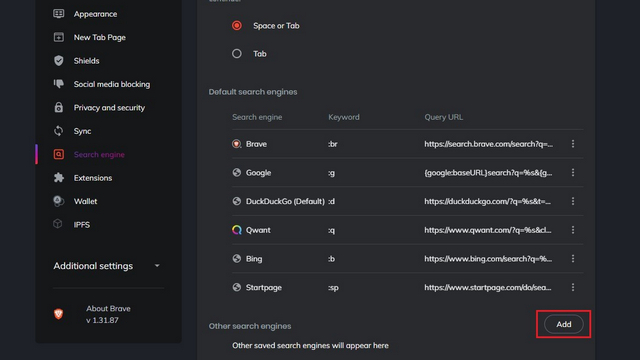Click the Bing row globe icon

(236, 258)
